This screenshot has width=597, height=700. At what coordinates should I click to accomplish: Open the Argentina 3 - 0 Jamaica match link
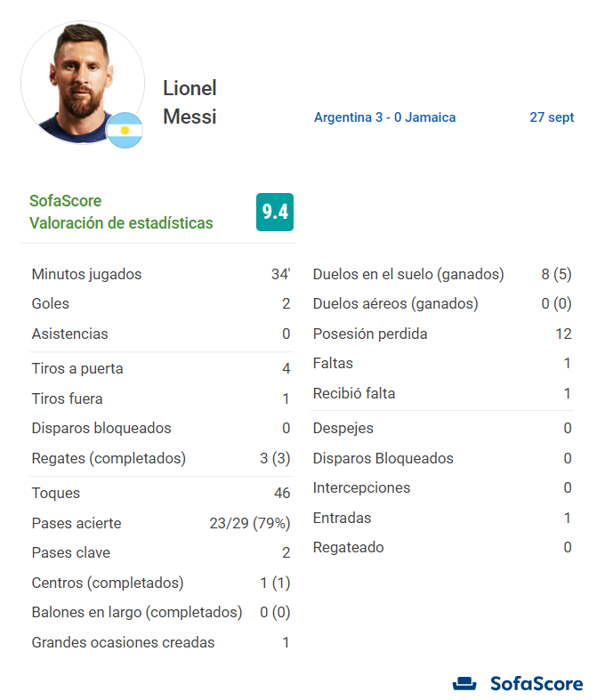pyautogui.click(x=384, y=117)
